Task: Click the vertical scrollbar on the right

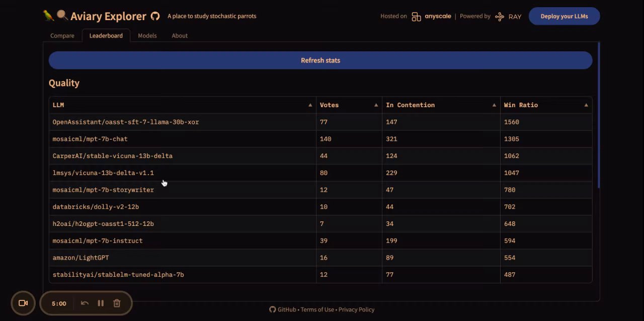Action: pos(599,116)
